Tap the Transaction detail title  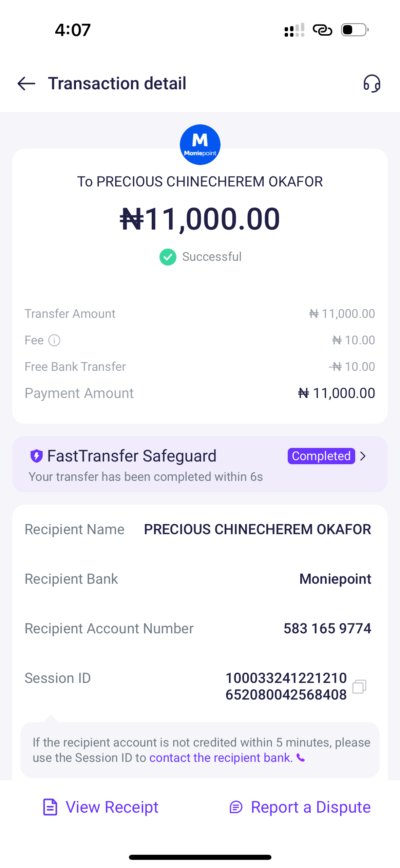pos(117,84)
